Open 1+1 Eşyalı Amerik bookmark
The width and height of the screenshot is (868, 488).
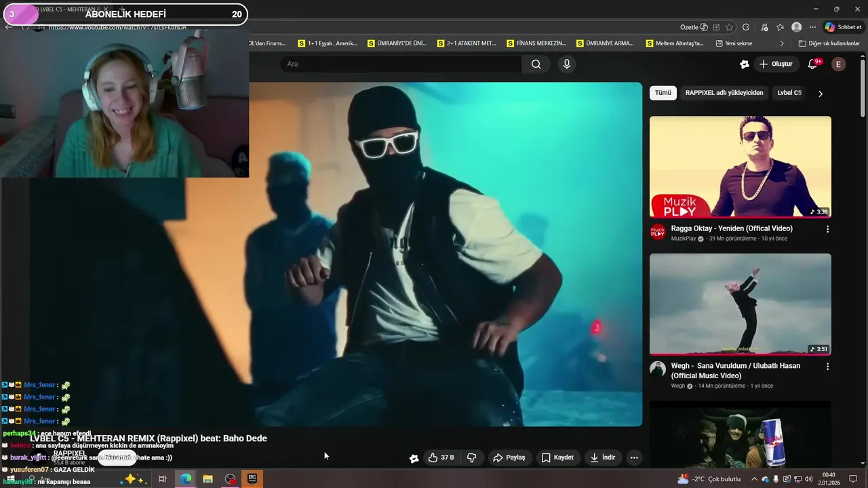pos(327,43)
